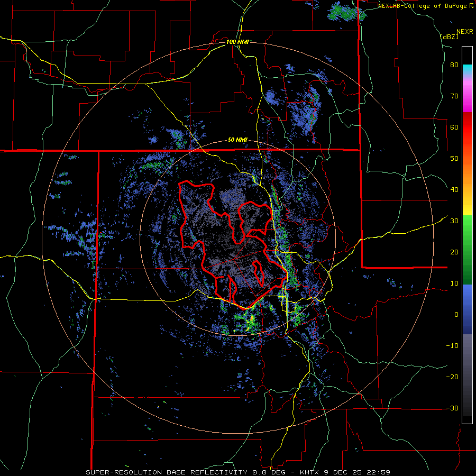Click the small island outline inside the lake
Screen dimensions: 476x476
(x=259, y=272)
